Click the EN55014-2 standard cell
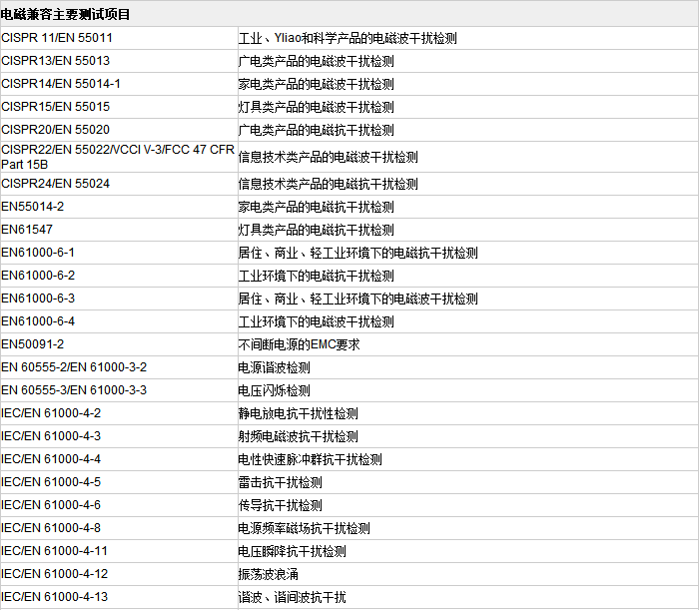This screenshot has width=700, height=610. coord(33,207)
